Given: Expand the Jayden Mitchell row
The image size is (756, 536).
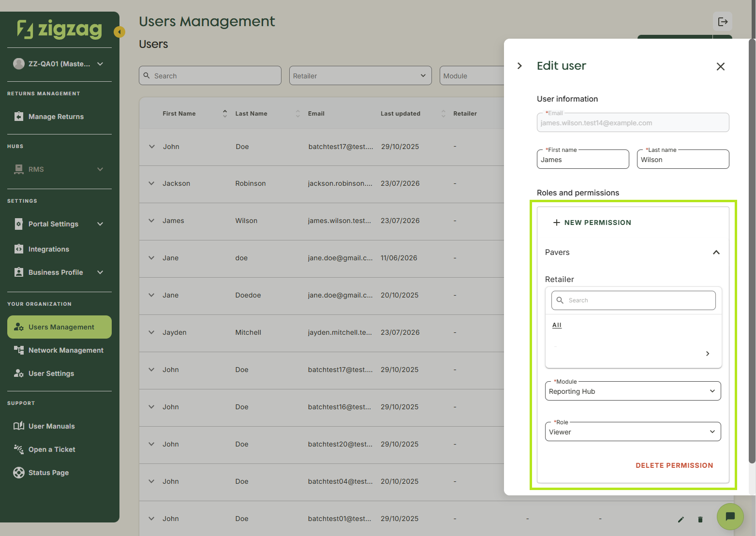Looking at the screenshot, I should point(151,332).
